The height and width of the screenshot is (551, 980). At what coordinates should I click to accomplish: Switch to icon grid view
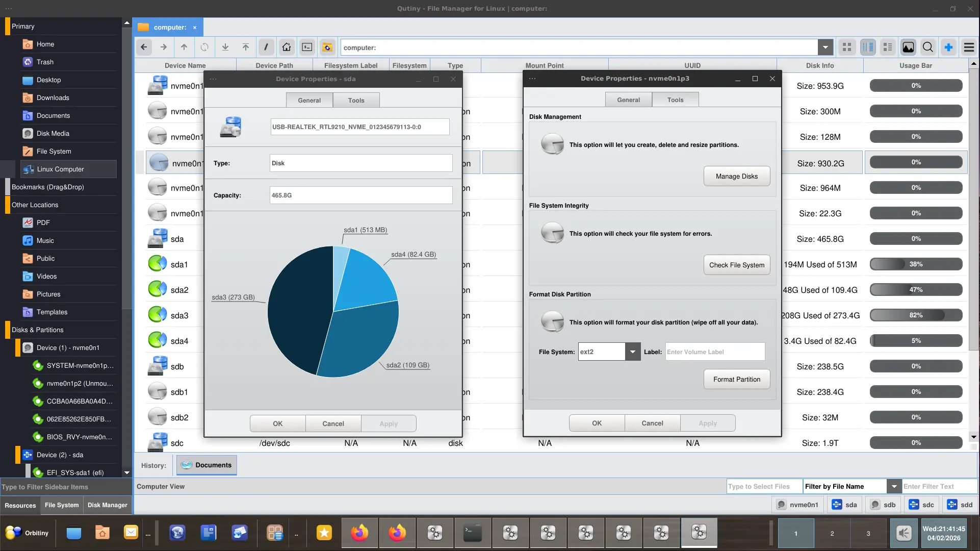pos(847,47)
